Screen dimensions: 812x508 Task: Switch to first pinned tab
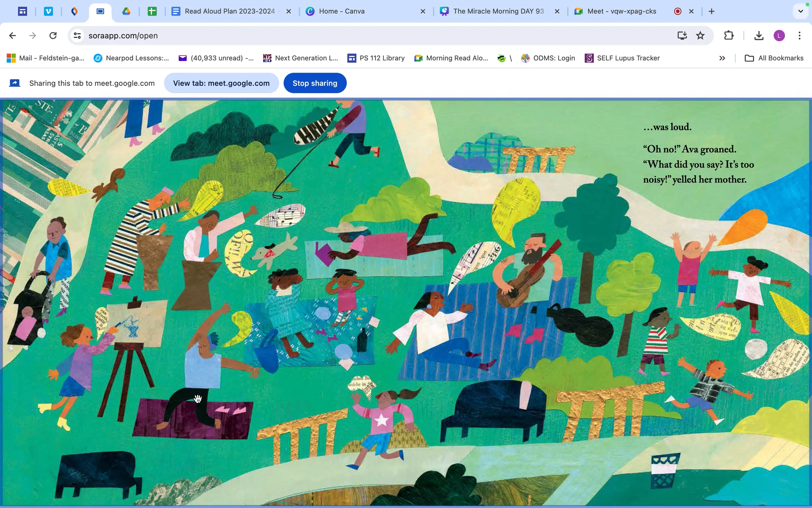pyautogui.click(x=23, y=11)
